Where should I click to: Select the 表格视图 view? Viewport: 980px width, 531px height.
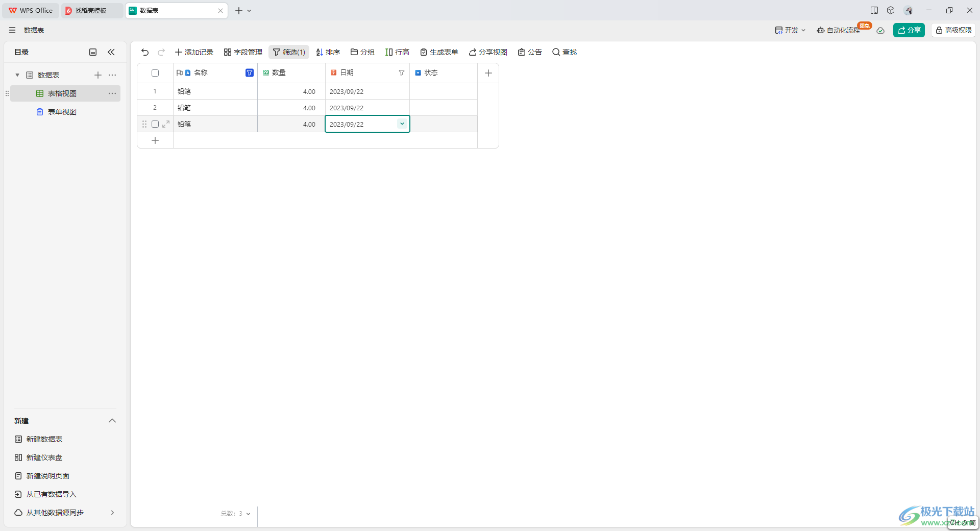[65, 93]
